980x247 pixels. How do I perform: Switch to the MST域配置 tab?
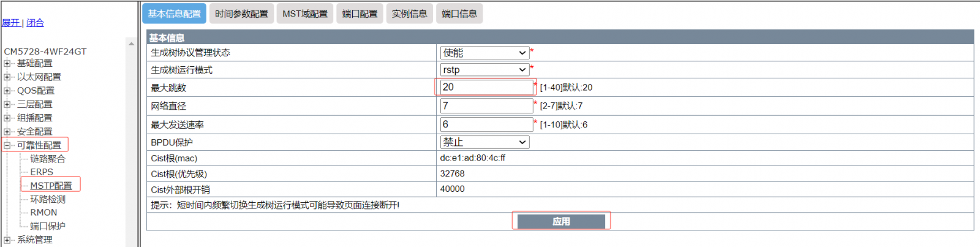pos(304,13)
